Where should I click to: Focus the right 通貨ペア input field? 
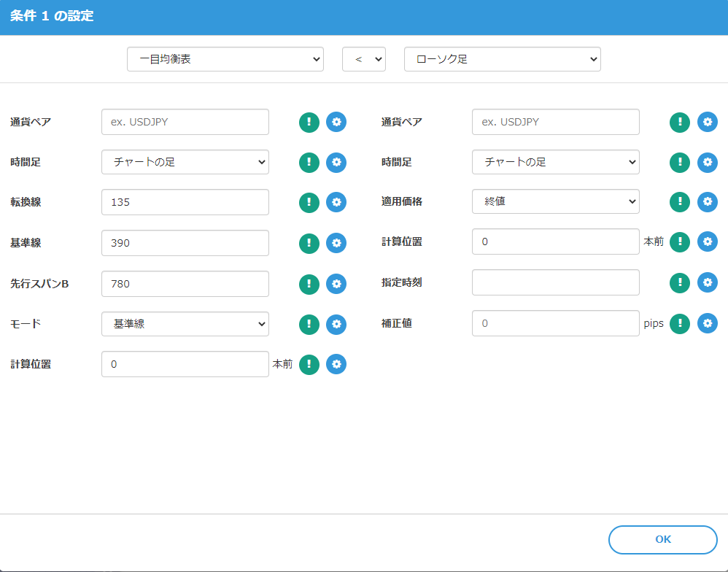(556, 122)
